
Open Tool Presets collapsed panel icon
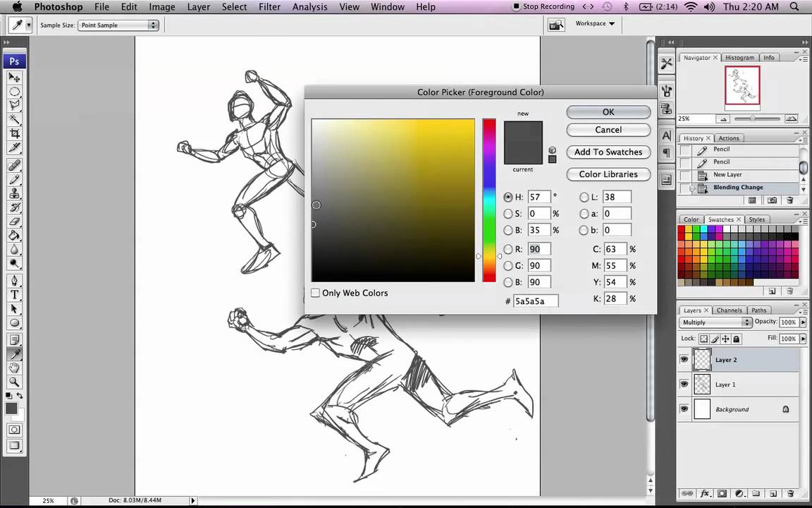click(667, 64)
